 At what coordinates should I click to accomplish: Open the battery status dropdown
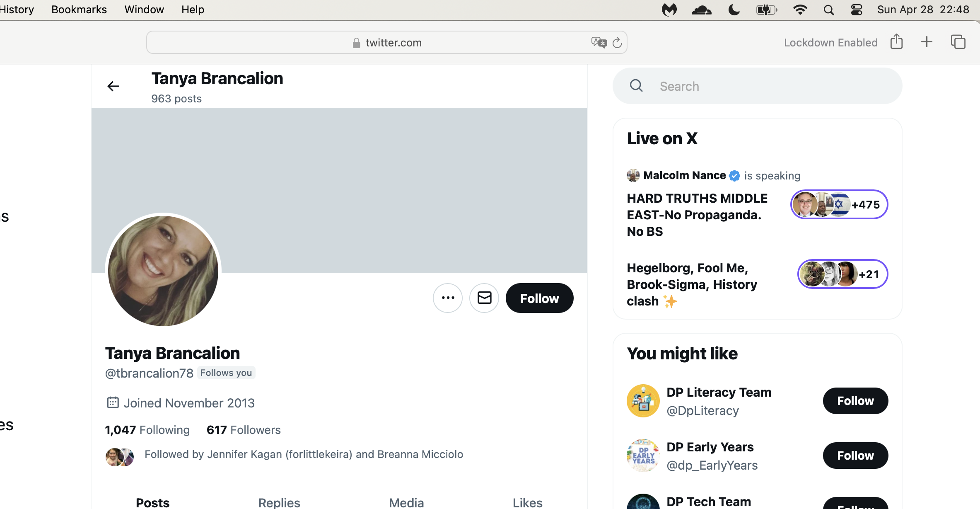pyautogui.click(x=767, y=10)
